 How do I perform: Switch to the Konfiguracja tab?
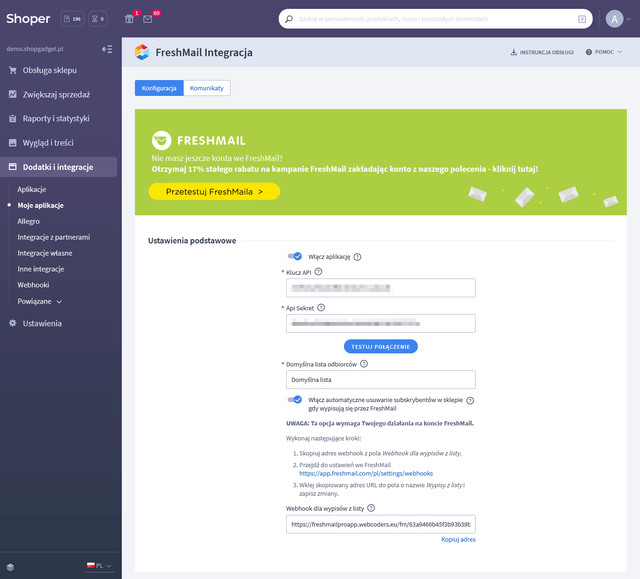tap(159, 88)
